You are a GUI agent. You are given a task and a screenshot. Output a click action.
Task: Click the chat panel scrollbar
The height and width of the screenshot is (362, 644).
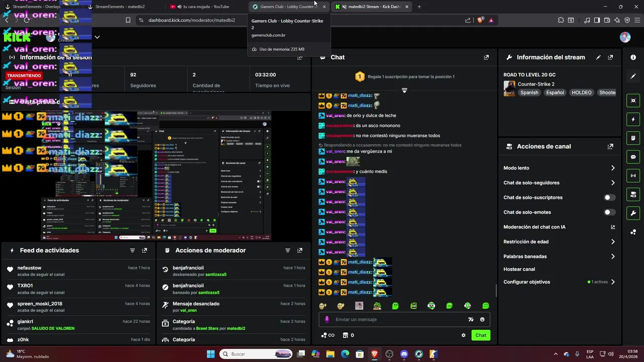[496, 291]
